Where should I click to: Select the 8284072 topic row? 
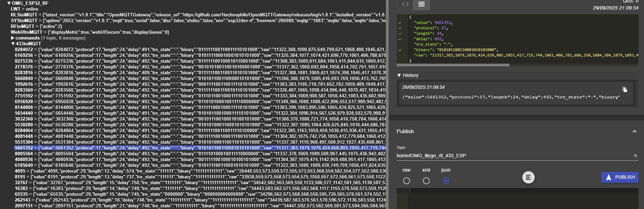pos(24,50)
